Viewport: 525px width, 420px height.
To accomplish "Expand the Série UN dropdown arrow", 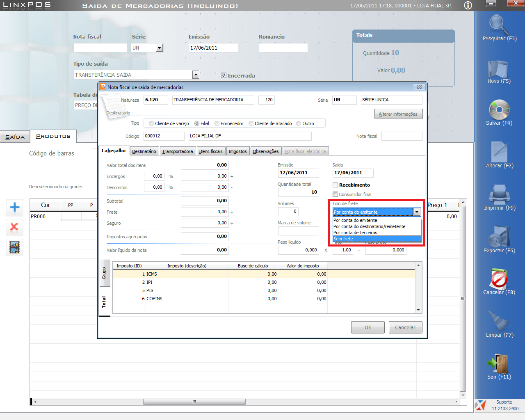I will [159, 48].
